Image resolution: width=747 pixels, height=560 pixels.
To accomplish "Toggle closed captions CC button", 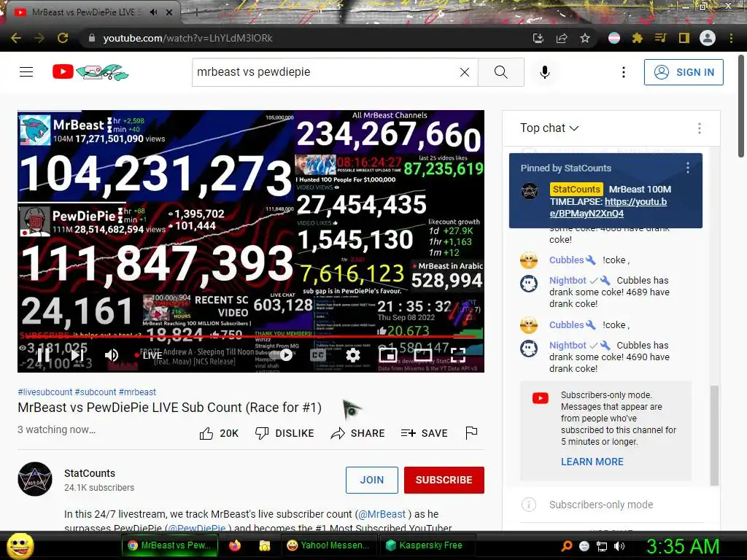I will coord(318,355).
